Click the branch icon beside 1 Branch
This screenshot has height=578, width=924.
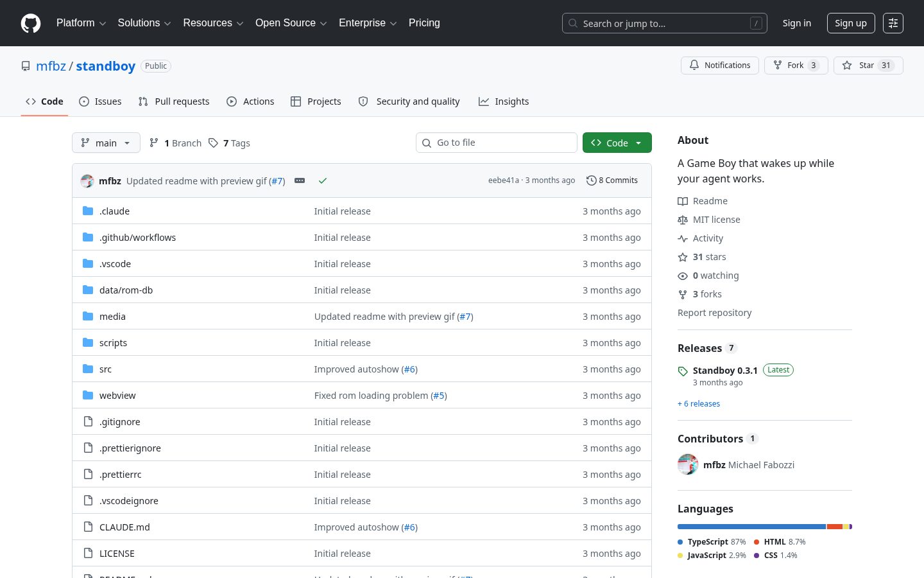[154, 143]
